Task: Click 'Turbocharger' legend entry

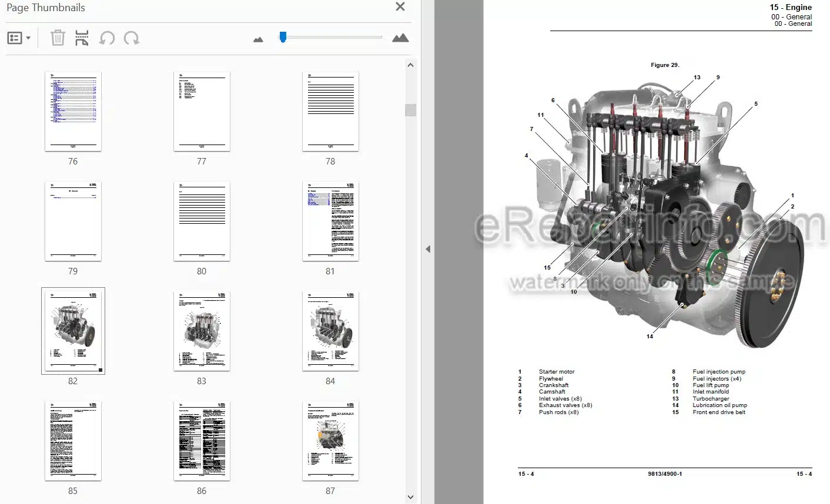Action: pos(711,399)
